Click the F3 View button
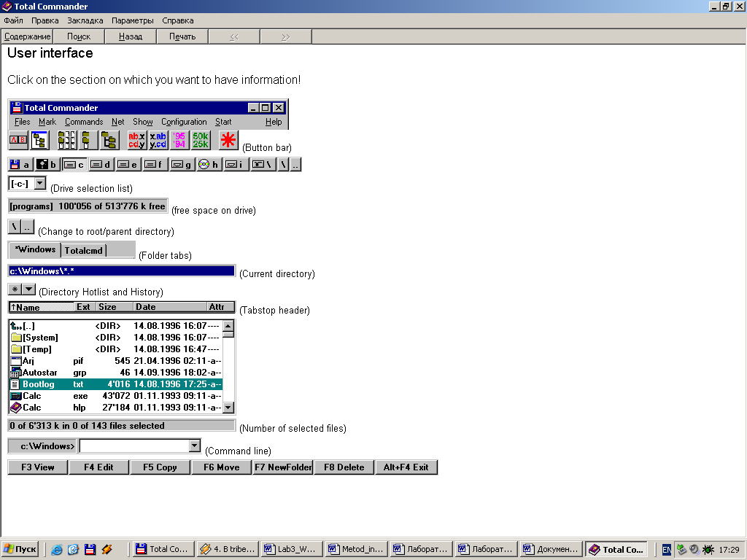The height and width of the screenshot is (560, 747). point(38,467)
